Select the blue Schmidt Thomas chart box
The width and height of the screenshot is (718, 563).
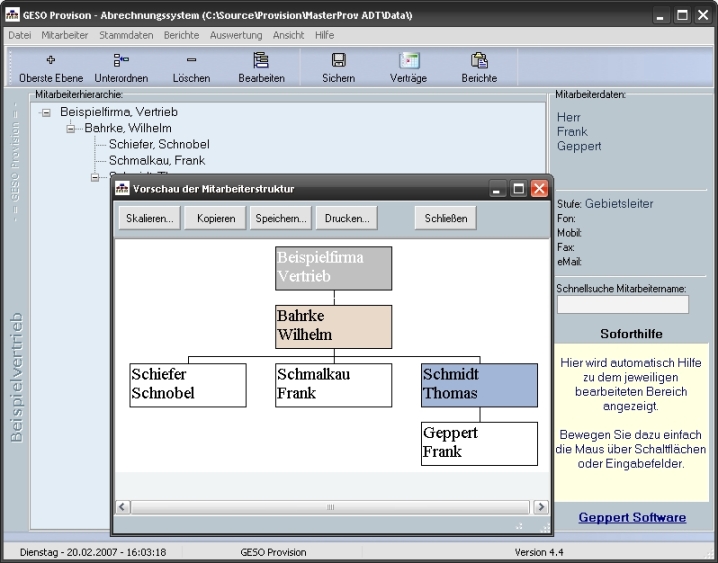click(479, 384)
